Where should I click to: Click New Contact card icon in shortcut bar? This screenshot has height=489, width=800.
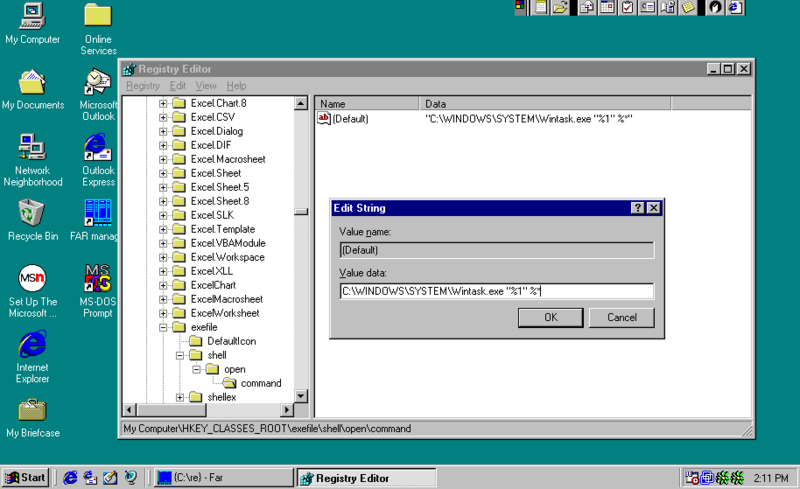(648, 7)
